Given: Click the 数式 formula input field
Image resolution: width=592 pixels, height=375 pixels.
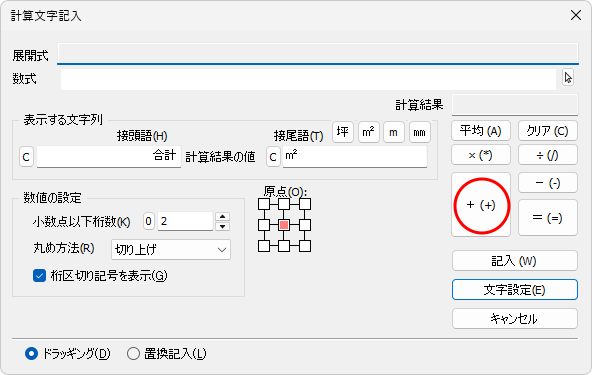Looking at the screenshot, I should [308, 79].
